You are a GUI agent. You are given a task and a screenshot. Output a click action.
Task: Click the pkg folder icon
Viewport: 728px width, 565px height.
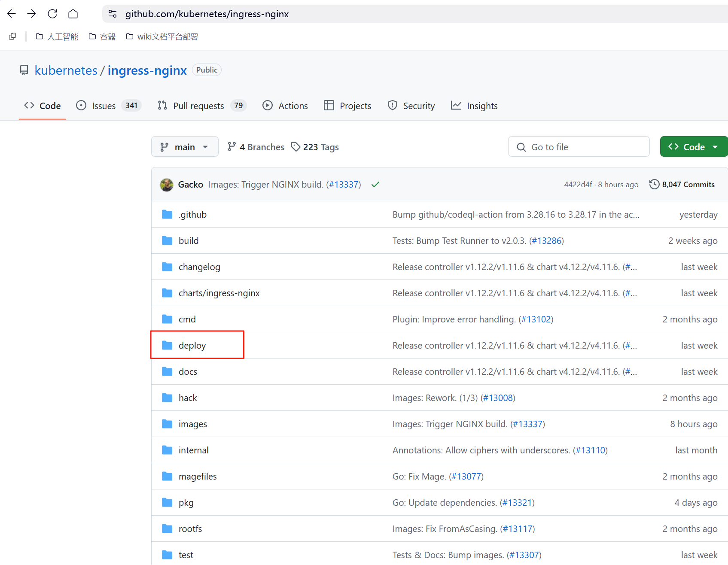pos(167,502)
